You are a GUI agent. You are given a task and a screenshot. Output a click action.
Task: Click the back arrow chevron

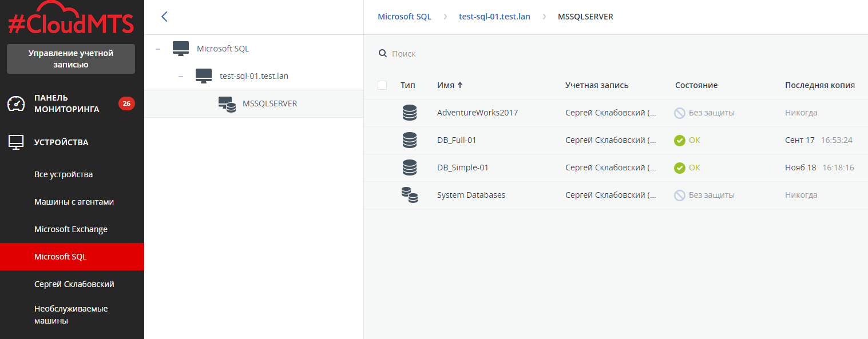pyautogui.click(x=164, y=17)
